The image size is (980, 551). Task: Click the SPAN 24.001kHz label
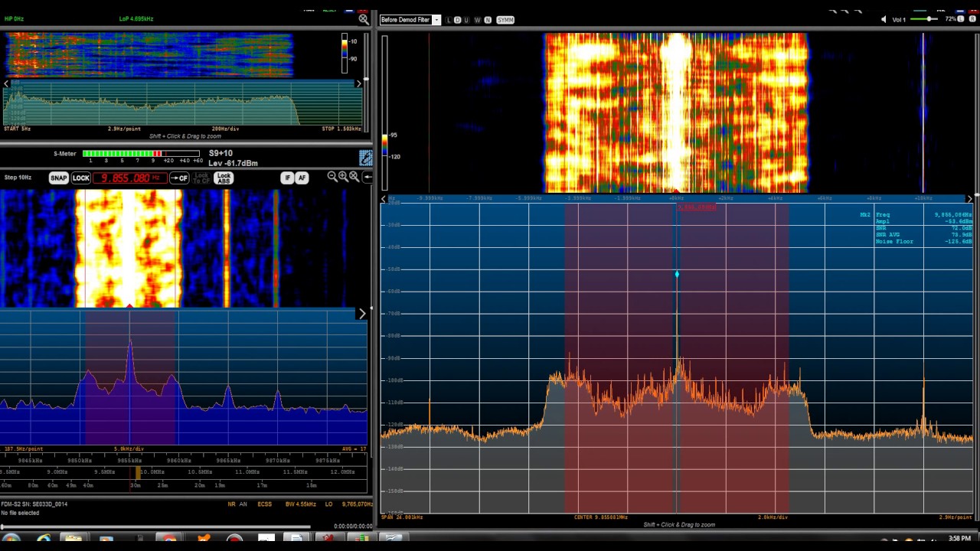[x=402, y=517]
